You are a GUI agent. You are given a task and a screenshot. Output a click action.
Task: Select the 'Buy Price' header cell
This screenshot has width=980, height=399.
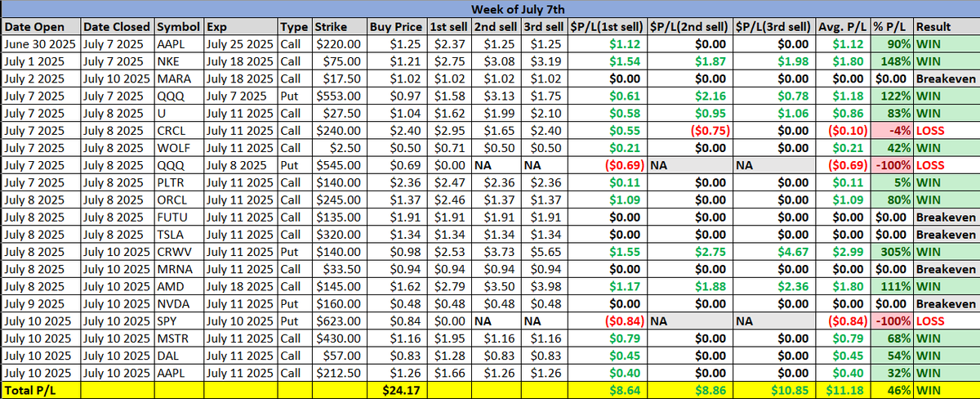(397, 27)
